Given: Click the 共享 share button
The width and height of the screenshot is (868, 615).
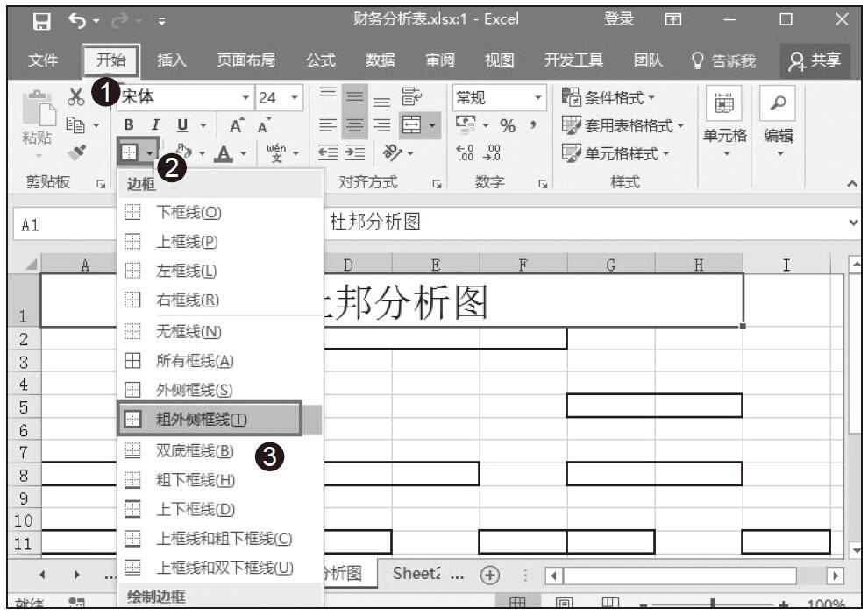Looking at the screenshot, I should tap(815, 60).
